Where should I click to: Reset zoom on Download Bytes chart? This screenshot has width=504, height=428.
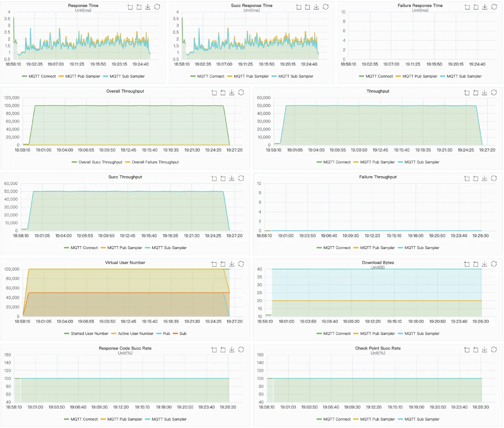point(476,264)
